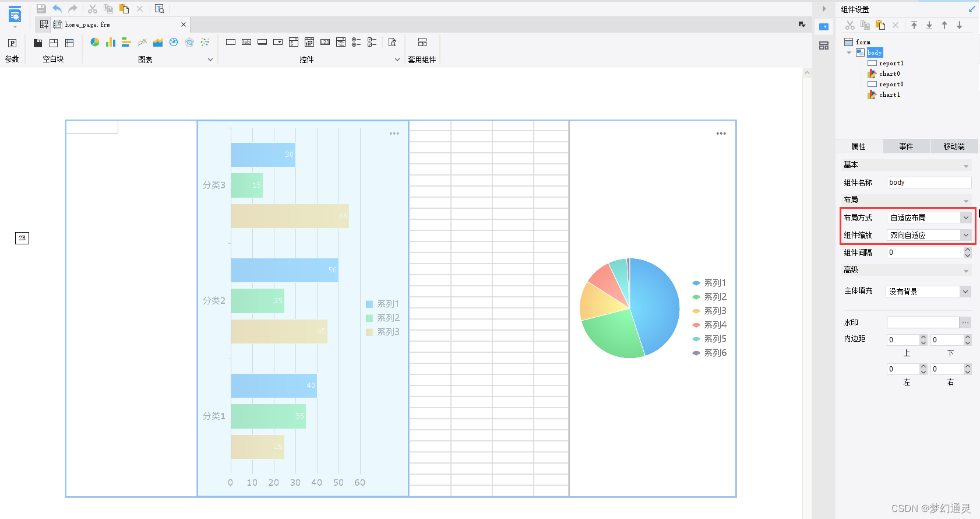Viewport: 980px width, 519px height.
Task: Click the reusable component (套用组件) icon
Action: click(x=422, y=42)
